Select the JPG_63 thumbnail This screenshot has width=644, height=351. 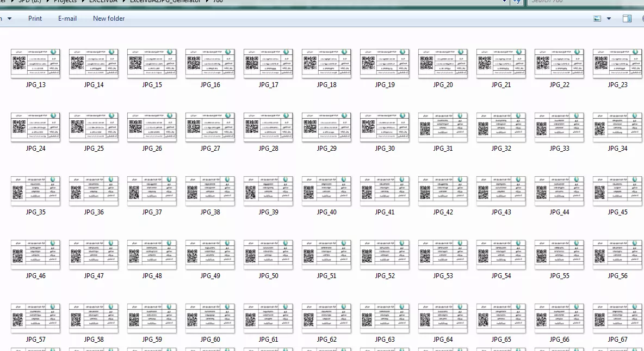(x=385, y=318)
